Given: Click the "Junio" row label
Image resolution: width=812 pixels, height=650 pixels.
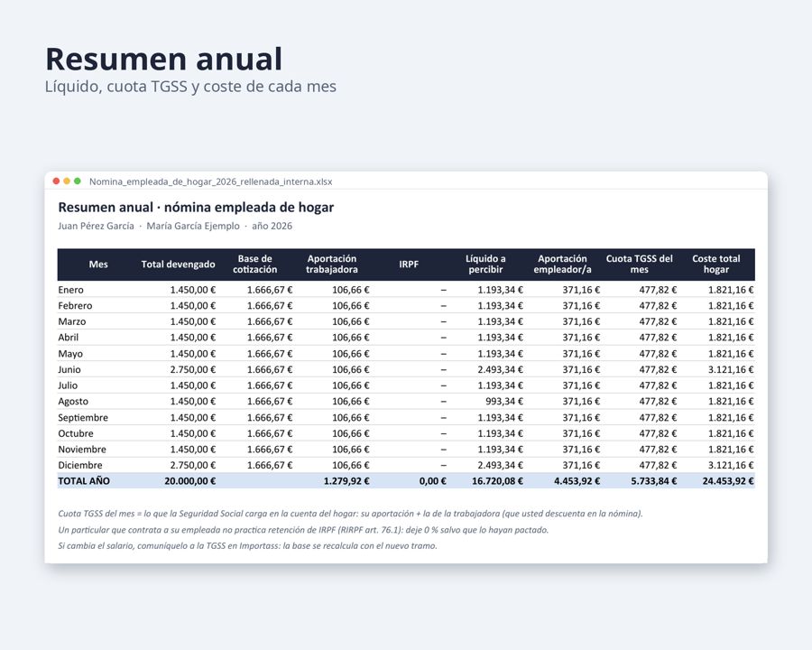Looking at the screenshot, I should click(x=69, y=369).
